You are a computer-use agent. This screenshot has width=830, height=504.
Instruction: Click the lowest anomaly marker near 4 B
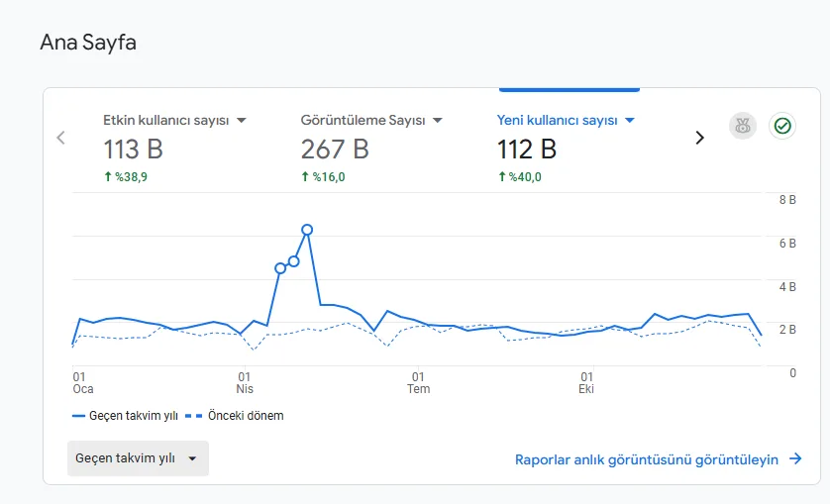pyautogui.click(x=280, y=268)
